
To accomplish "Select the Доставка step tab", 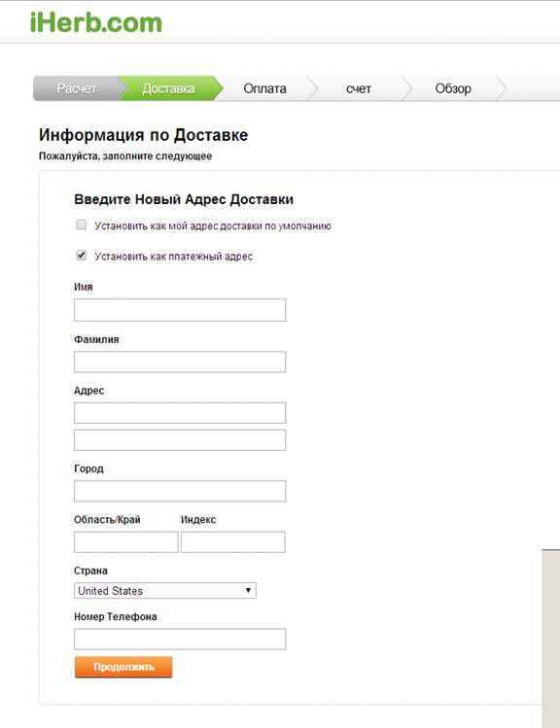I will [x=168, y=88].
